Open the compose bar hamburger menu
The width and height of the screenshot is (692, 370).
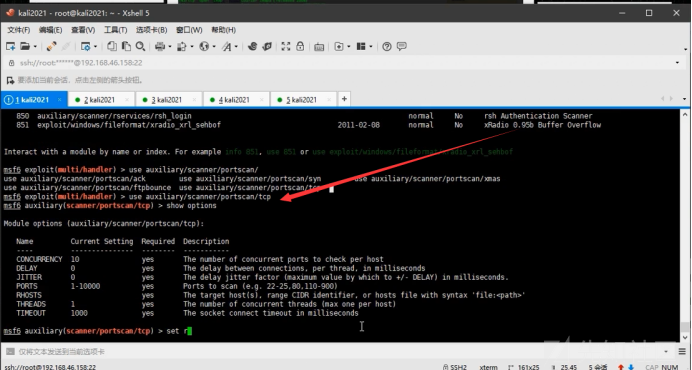(682, 352)
